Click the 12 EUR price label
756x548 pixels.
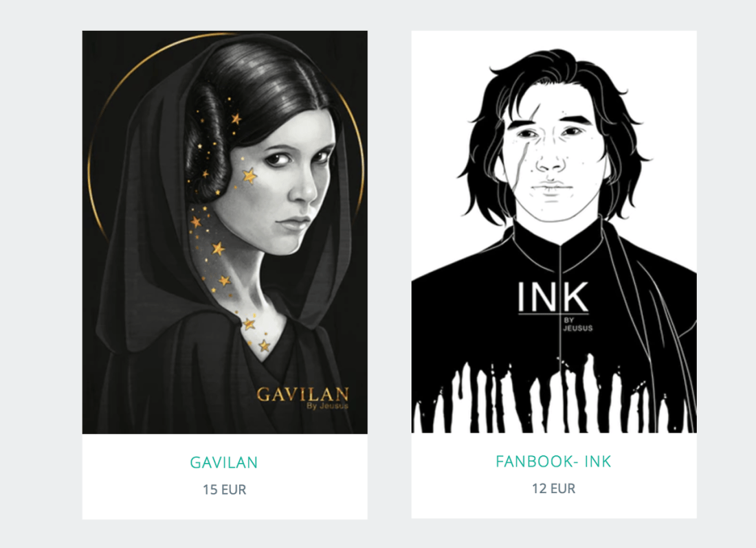(x=553, y=488)
